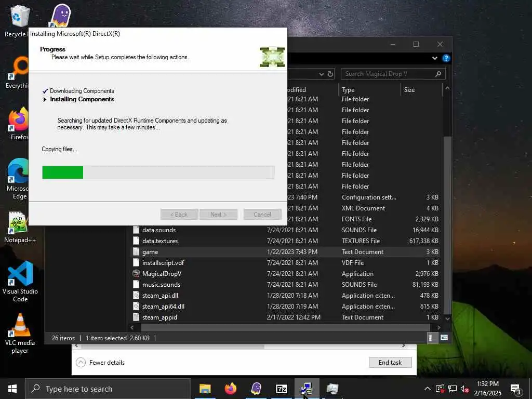
Task: Open Microsoft Edge desktop shortcut
Action: [x=19, y=179]
